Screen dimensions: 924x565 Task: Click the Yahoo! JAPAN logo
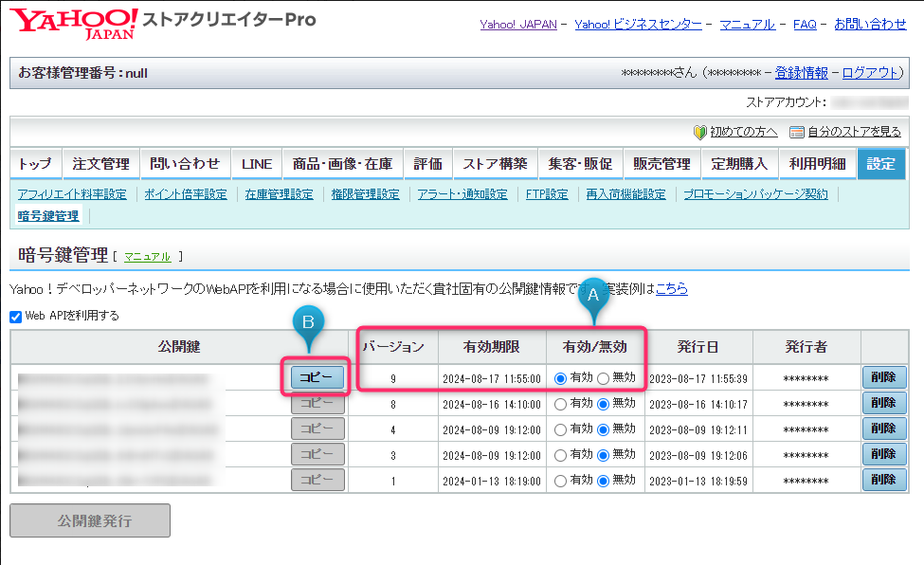tap(73, 23)
